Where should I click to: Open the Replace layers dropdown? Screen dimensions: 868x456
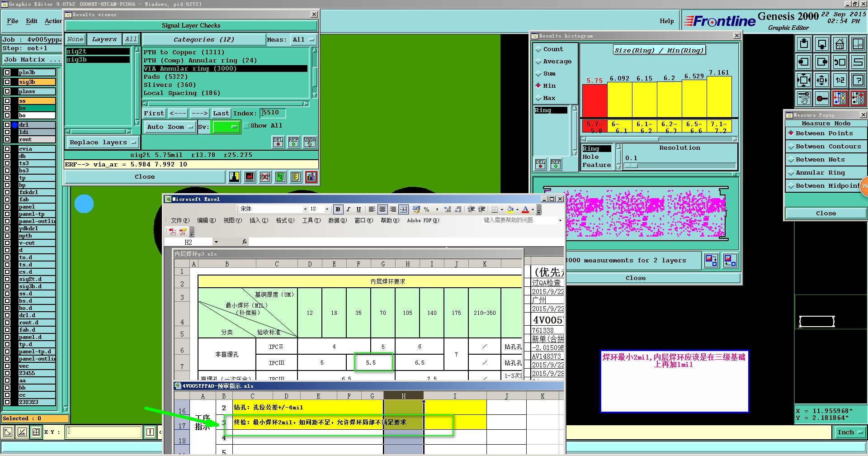click(103, 142)
